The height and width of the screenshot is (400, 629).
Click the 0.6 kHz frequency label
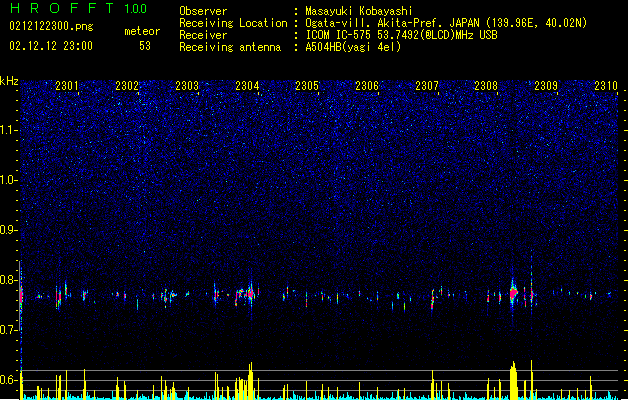coord(7,380)
